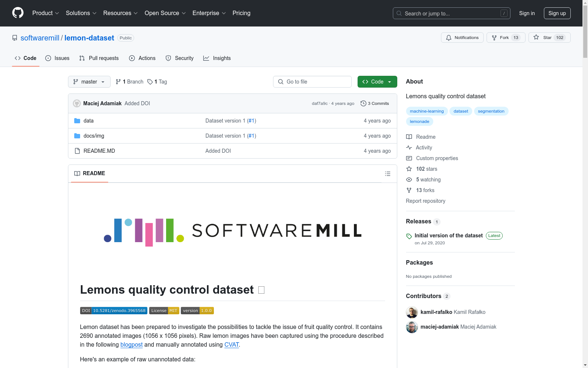Click the DOI zenodo badge
Screen dimensions: 588x368
[x=114, y=311]
